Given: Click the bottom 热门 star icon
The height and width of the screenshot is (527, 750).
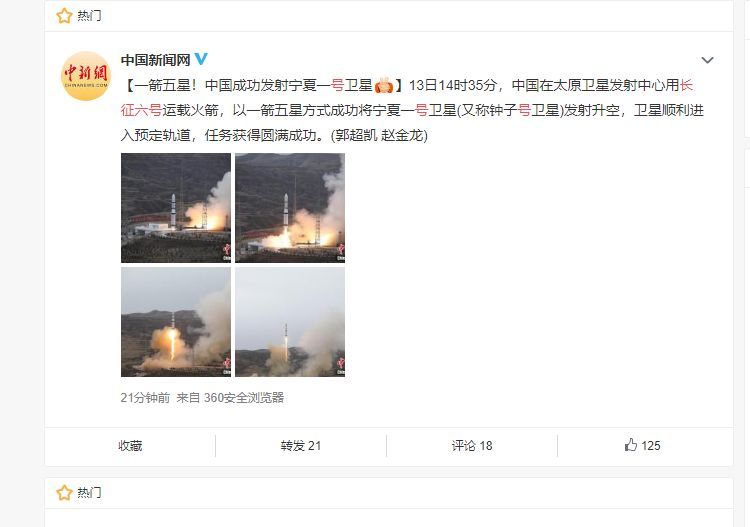Looking at the screenshot, I should click(64, 493).
